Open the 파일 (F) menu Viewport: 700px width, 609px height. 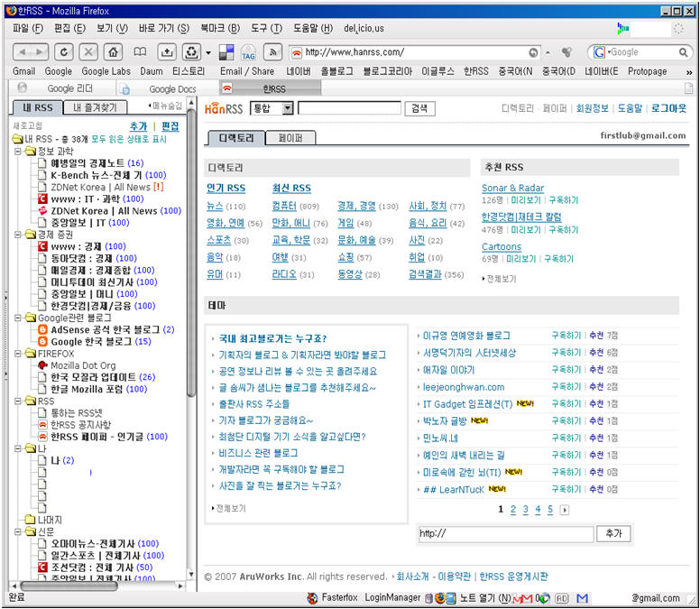point(28,28)
